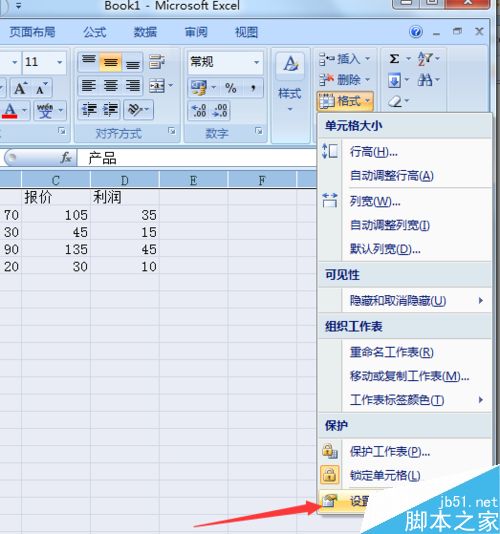Apply red font color
Image resolution: width=500 pixels, height=534 pixels.
click(10, 111)
